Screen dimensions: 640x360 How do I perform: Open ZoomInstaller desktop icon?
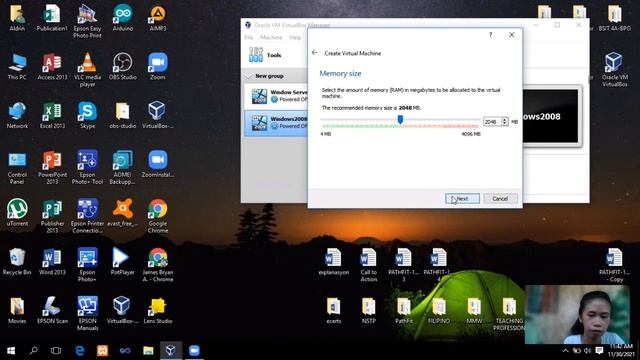(158, 164)
